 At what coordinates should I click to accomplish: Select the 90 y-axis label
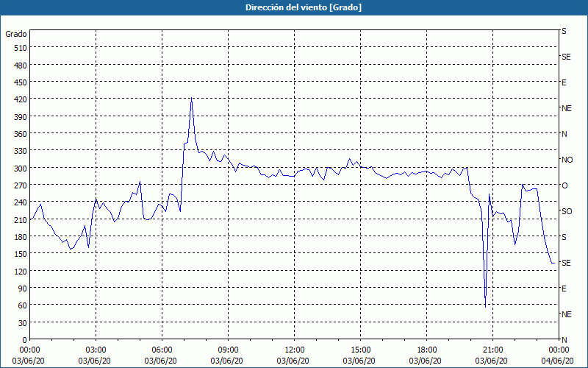point(23,289)
